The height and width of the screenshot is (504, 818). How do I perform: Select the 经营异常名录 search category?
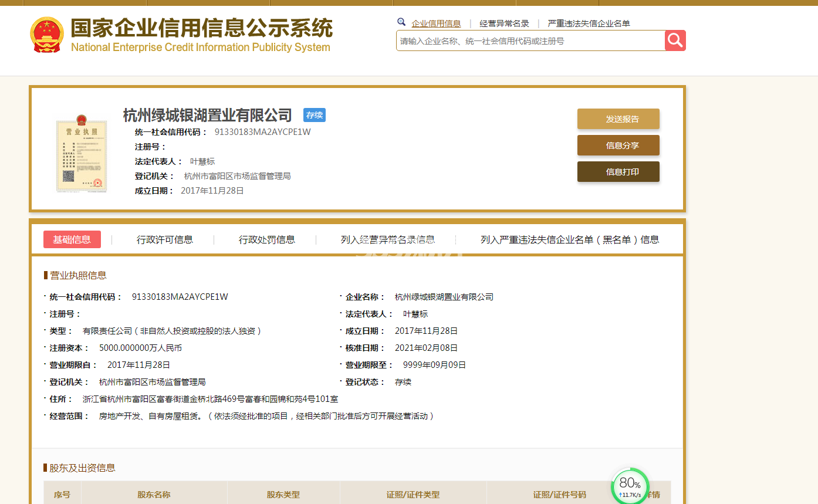(504, 23)
